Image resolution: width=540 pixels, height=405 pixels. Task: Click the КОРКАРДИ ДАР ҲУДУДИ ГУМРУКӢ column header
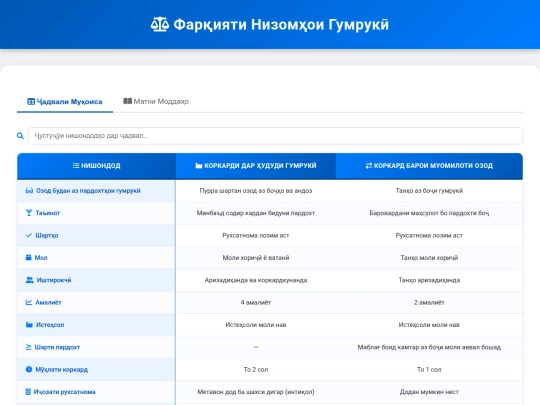256,166
